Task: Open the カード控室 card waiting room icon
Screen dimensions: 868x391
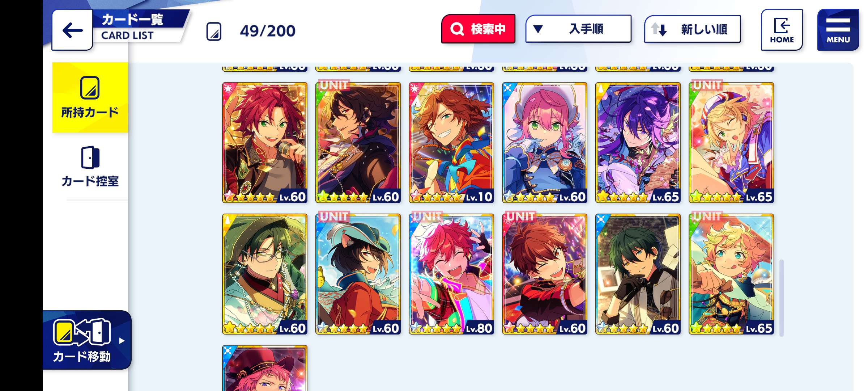Action: 90,157
